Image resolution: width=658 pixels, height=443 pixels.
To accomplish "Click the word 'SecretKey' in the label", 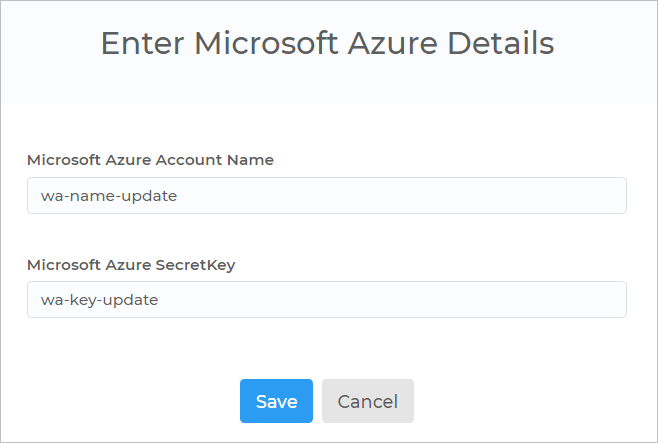I will point(195,265).
